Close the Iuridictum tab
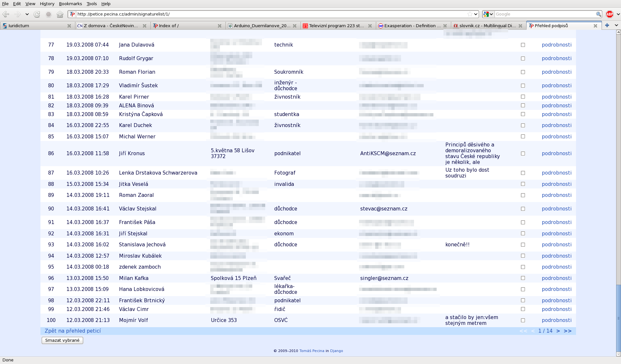Viewport: 621px width, 364px height. tap(69, 26)
